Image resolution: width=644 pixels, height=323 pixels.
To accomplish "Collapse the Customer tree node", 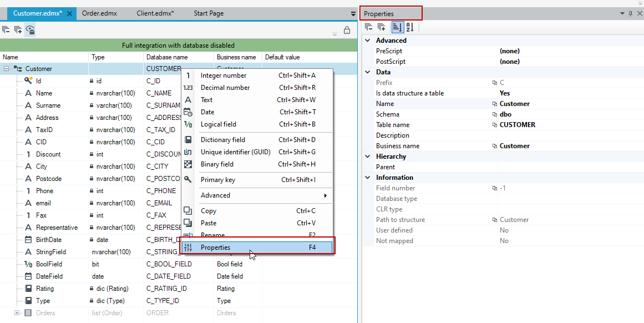I will click(x=7, y=69).
